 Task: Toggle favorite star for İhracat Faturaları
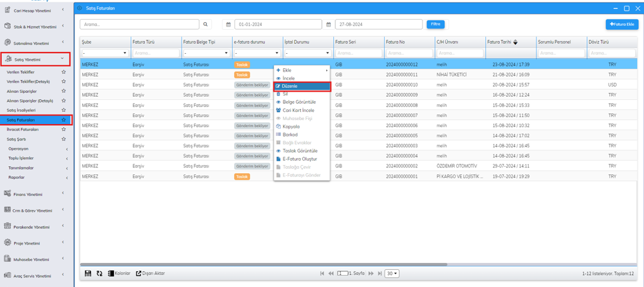pos(63,129)
